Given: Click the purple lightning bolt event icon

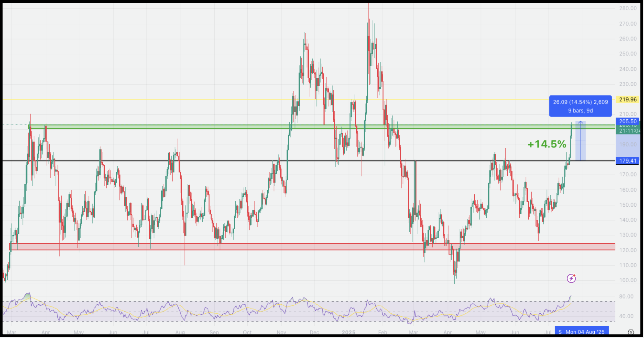Looking at the screenshot, I should pos(571,278).
